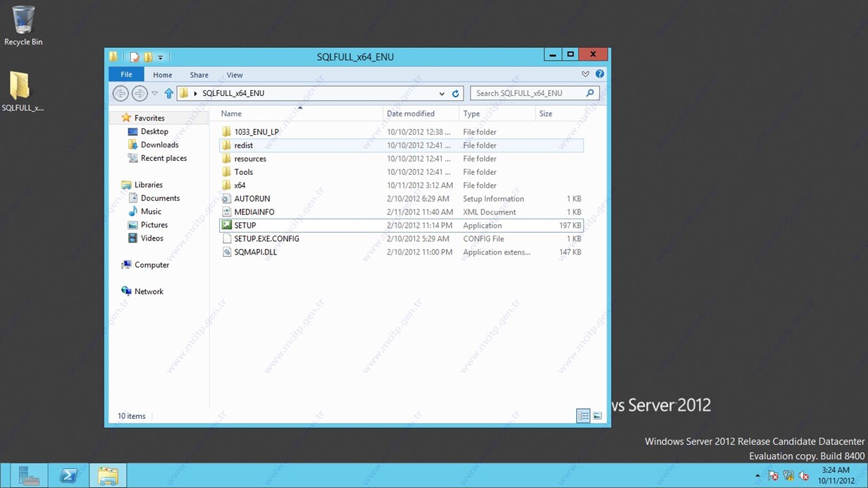Switch to Details view layout button
Screen dimensions: 868x488
click(583, 416)
